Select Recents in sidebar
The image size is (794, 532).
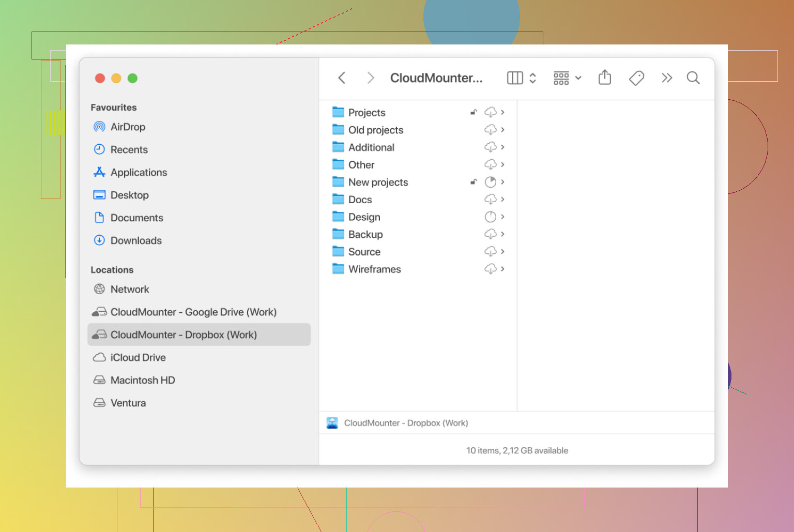(199, 149)
